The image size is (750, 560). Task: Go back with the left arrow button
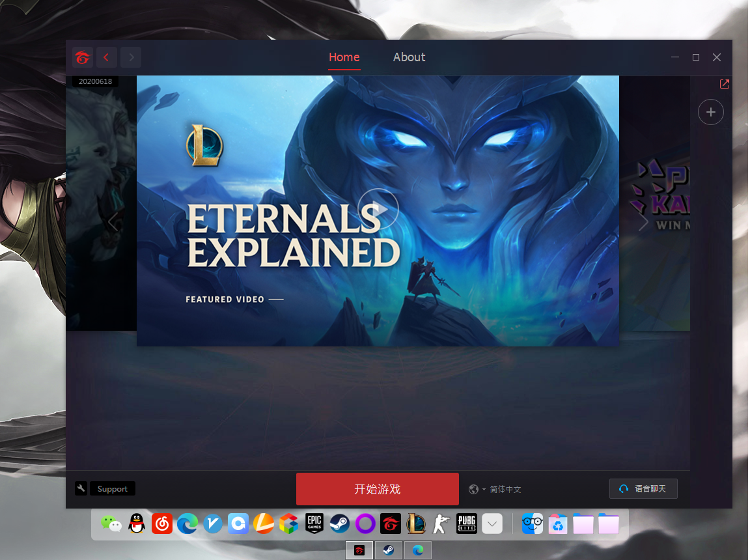point(106,57)
